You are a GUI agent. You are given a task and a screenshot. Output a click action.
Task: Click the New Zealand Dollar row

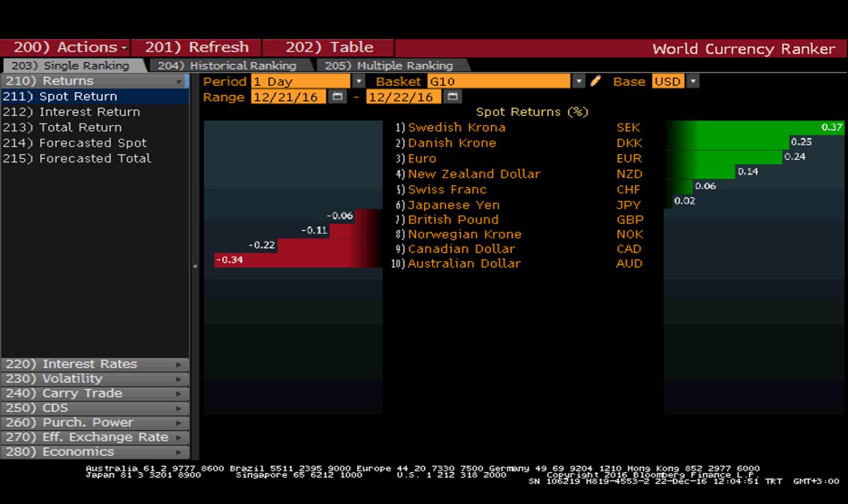click(519, 174)
